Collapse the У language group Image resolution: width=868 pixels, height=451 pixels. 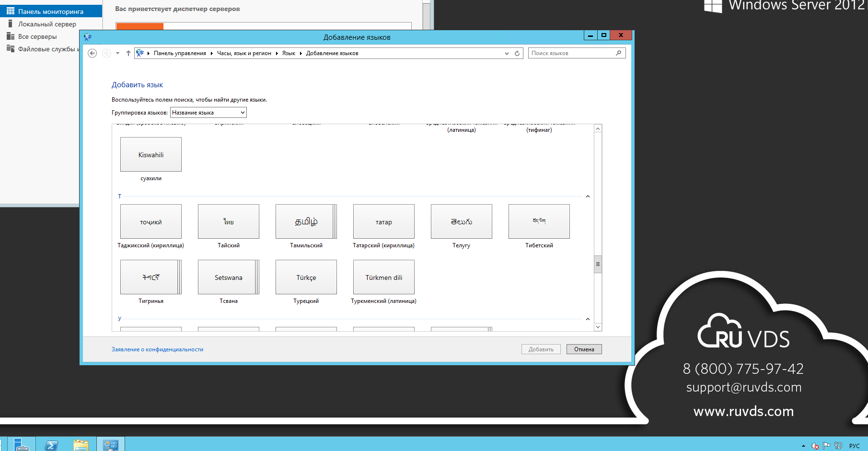point(588,319)
